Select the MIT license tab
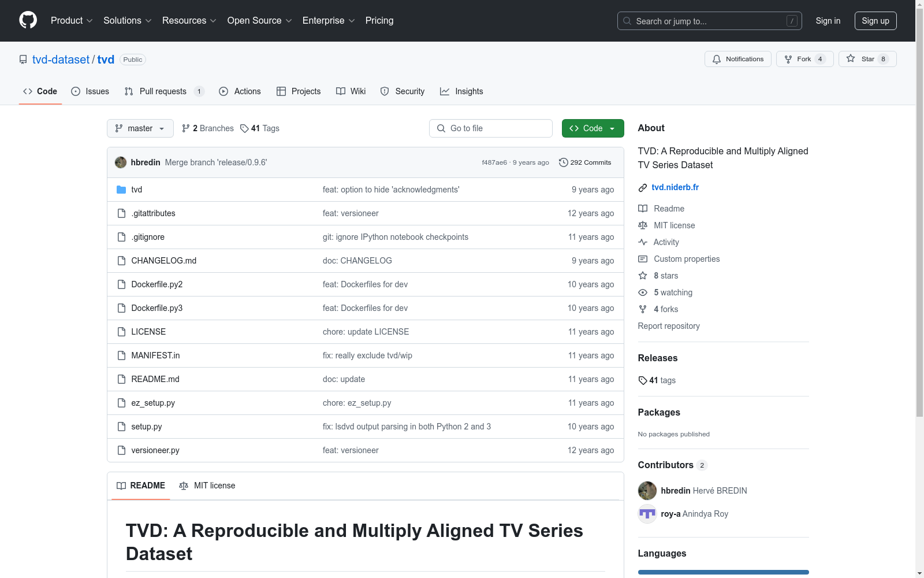The image size is (924, 578). [207, 486]
